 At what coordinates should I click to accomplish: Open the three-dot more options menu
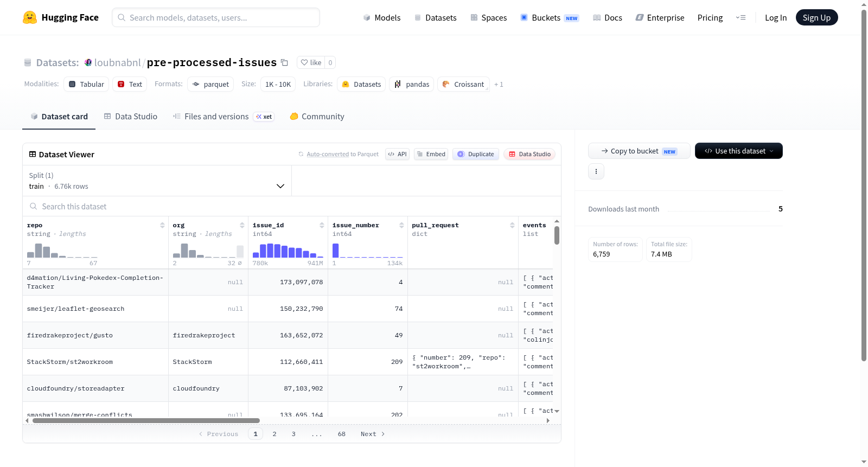(x=596, y=171)
